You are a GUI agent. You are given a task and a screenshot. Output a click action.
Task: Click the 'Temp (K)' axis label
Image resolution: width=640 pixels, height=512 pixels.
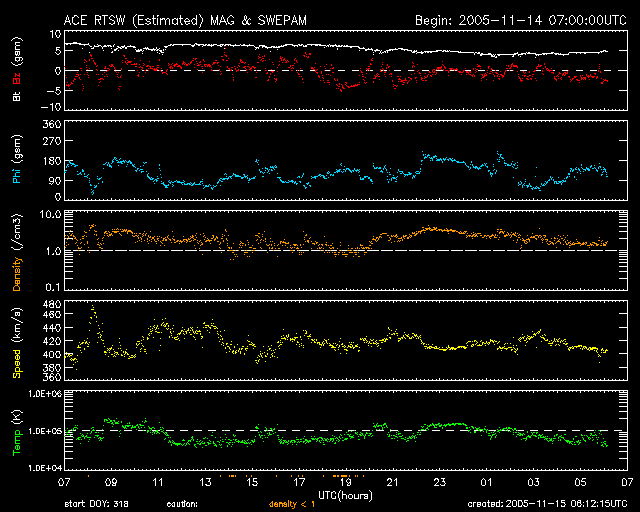(17, 433)
